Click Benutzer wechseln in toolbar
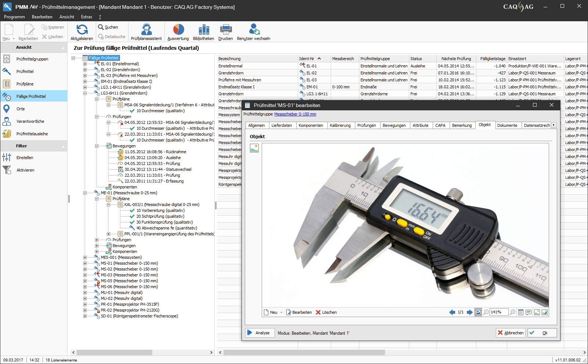This screenshot has height=364, width=588. coord(254,30)
